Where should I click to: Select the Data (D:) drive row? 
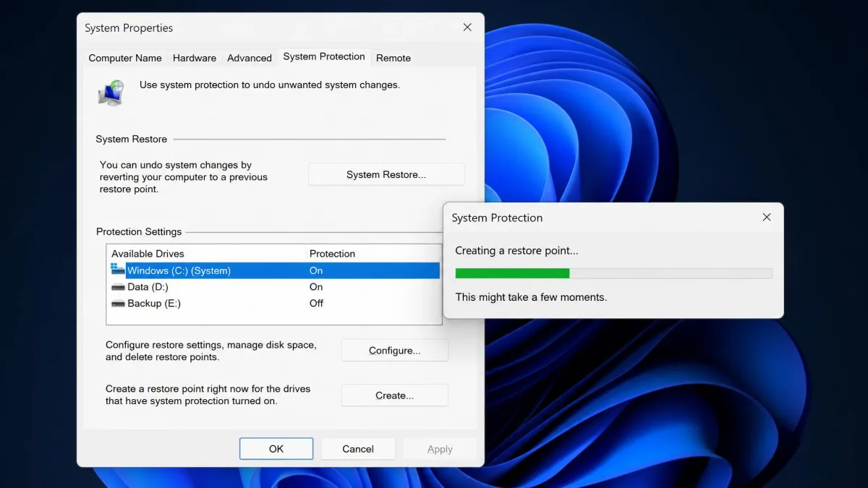pos(274,287)
